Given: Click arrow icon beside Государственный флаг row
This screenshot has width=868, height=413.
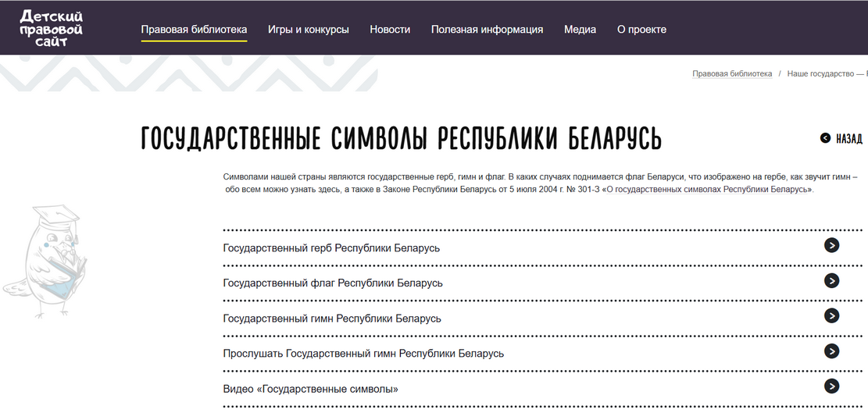Looking at the screenshot, I should (x=831, y=281).
